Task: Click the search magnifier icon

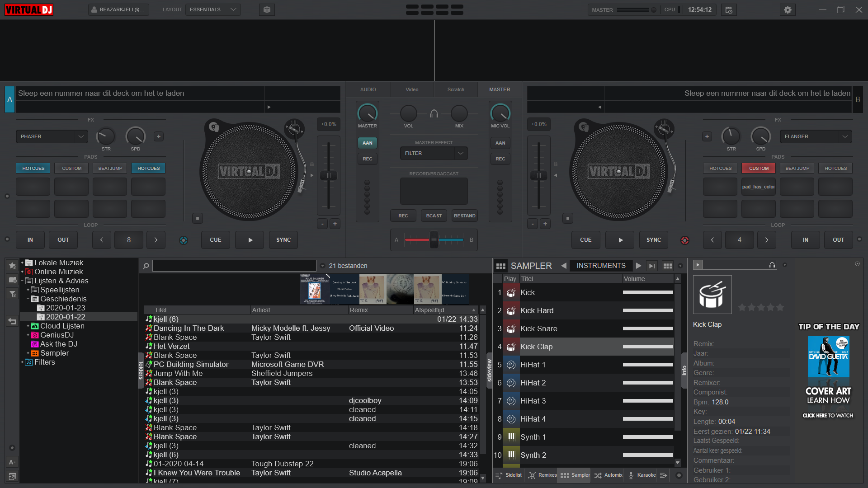Action: pos(146,266)
